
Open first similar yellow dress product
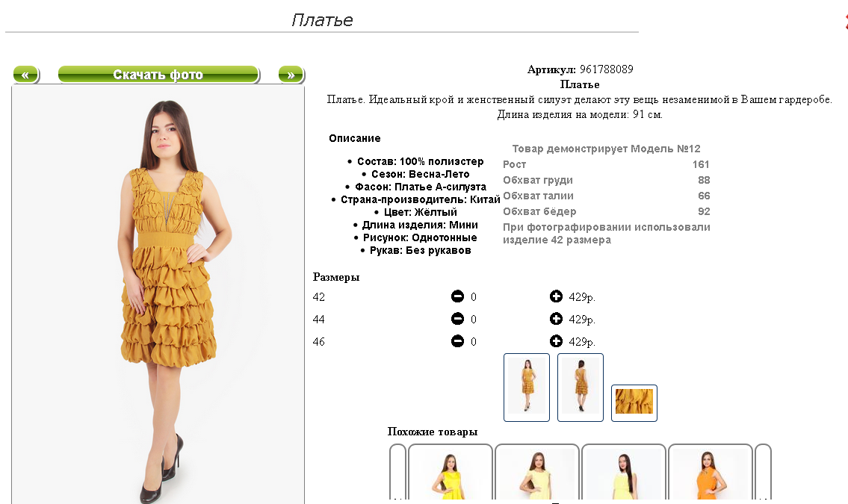(451, 473)
